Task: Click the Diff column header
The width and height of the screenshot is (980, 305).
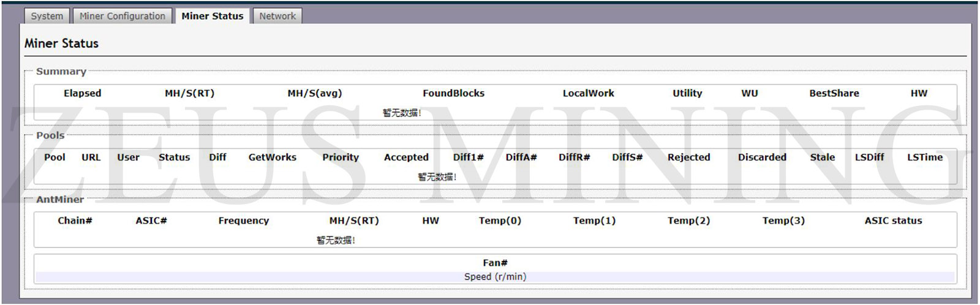Action: pyautogui.click(x=217, y=157)
